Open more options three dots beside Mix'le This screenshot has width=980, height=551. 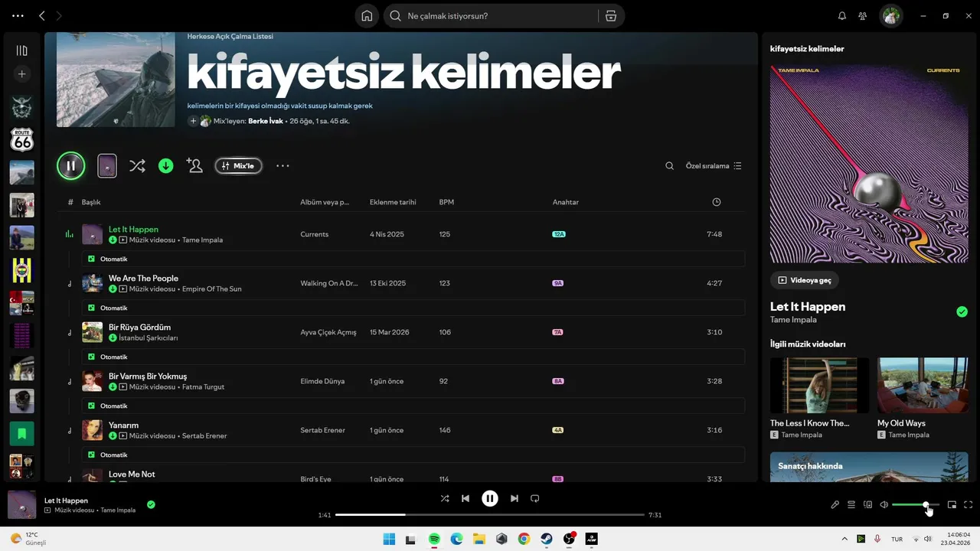click(x=283, y=165)
